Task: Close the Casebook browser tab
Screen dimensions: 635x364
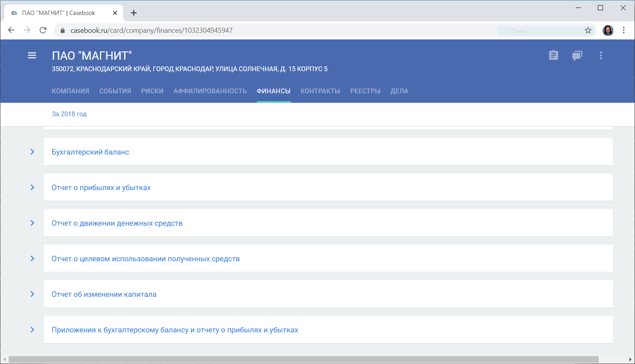Action: (115, 13)
